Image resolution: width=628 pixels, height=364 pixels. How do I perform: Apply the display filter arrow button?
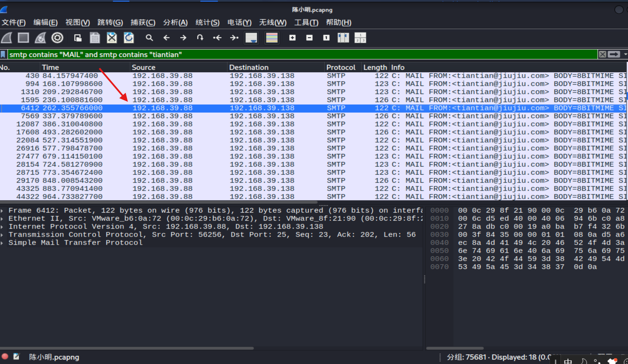click(x=614, y=54)
